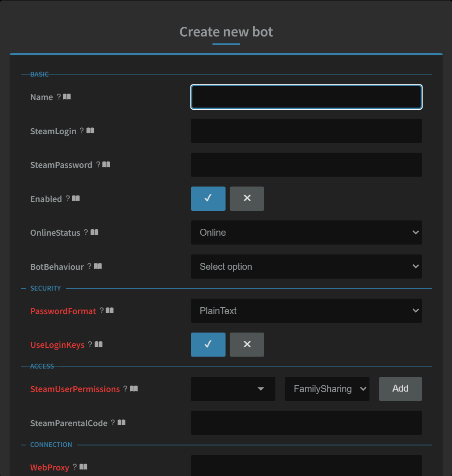Show help question mark for SteamPassword
The image size is (452, 476).
pyautogui.click(x=98, y=165)
